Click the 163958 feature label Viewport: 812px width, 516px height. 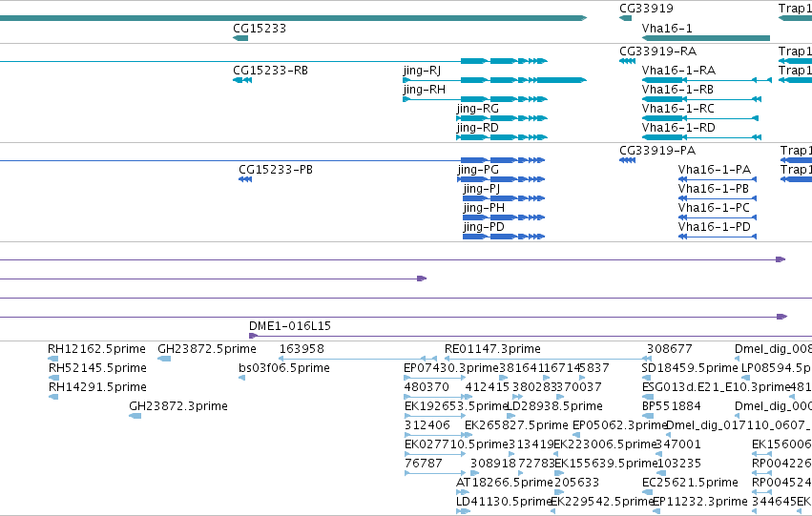(x=302, y=349)
